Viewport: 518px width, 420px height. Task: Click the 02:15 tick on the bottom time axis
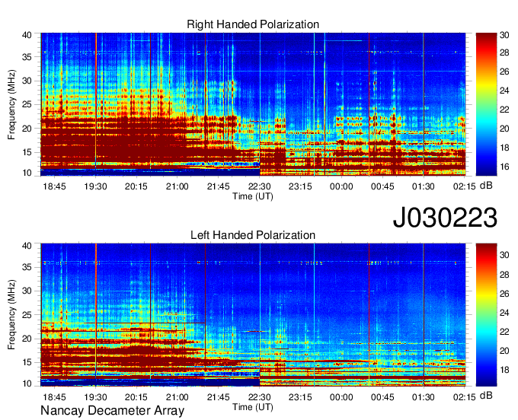[x=464, y=398]
